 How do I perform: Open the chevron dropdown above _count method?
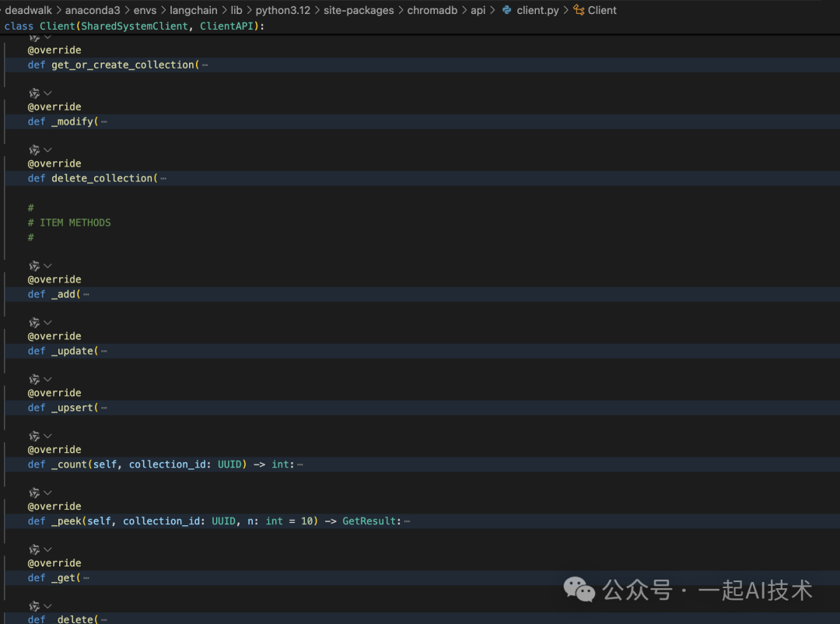point(47,436)
